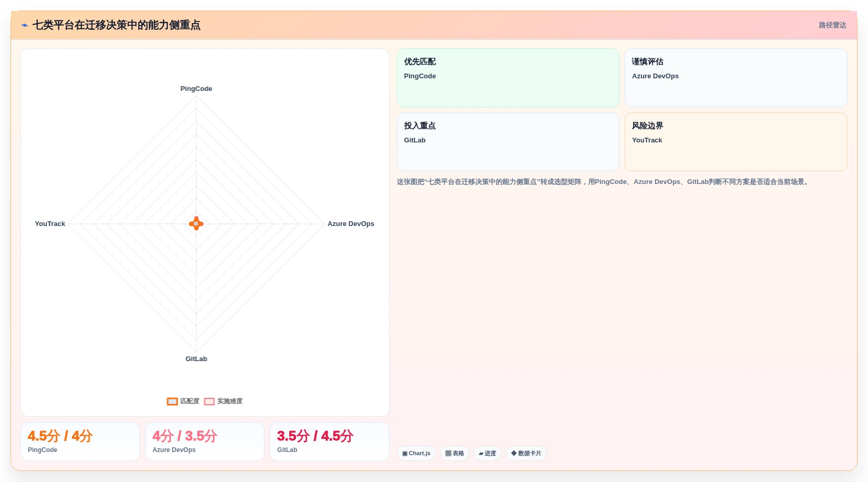Select the 进度 tag chip
The width and height of the screenshot is (868, 482).
click(x=487, y=453)
